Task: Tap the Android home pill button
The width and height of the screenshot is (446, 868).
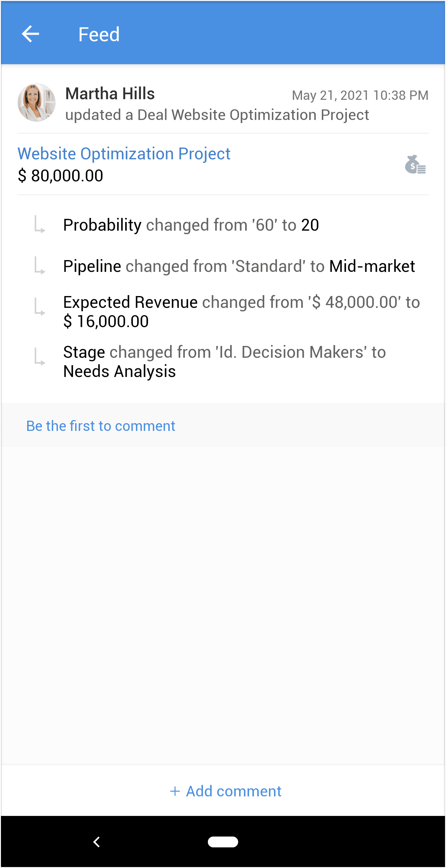Action: pos(223,842)
